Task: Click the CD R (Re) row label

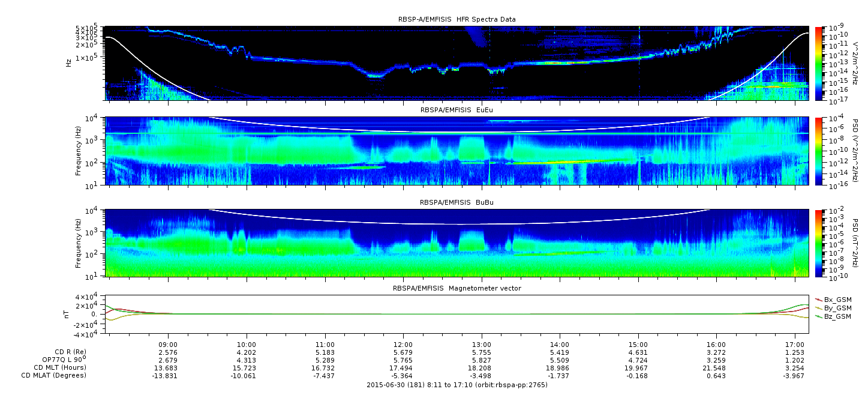Action: click(71, 352)
